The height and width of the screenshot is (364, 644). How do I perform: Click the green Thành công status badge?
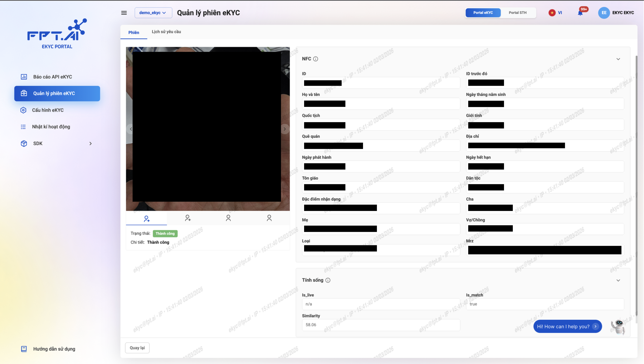(165, 233)
